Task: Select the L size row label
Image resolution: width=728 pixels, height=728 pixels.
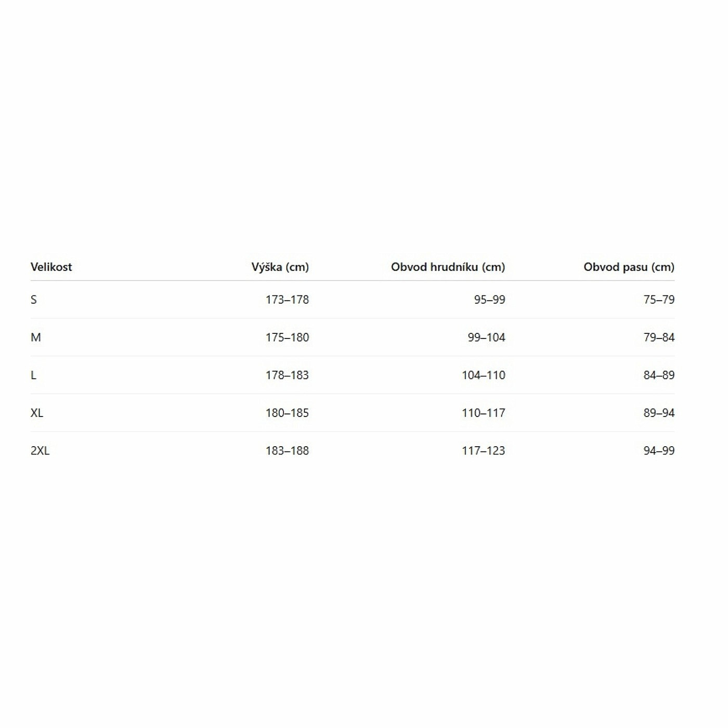Action: (34, 375)
